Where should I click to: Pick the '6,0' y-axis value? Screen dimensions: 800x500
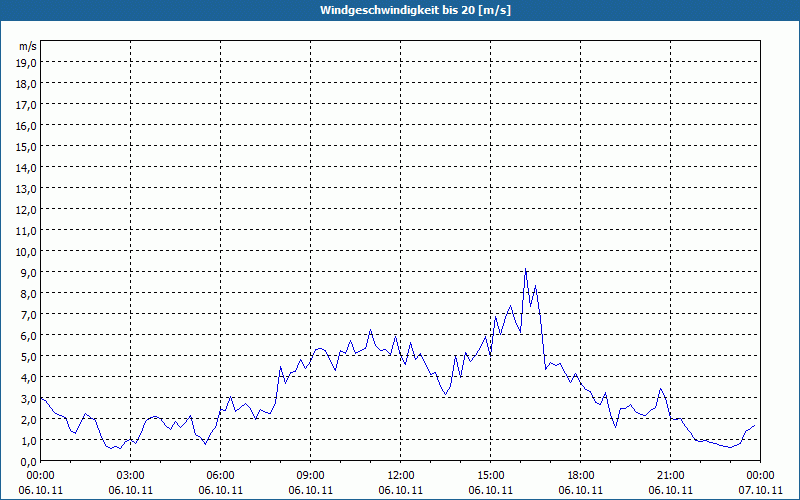29,336
